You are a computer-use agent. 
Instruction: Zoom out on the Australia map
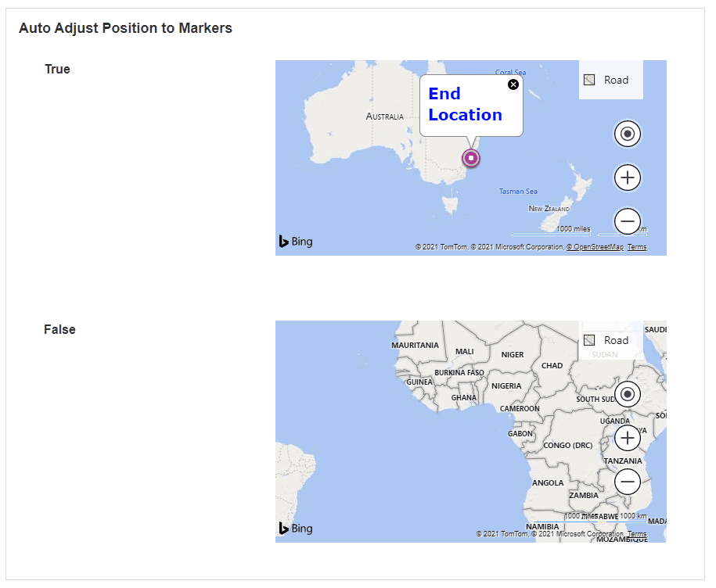point(627,221)
